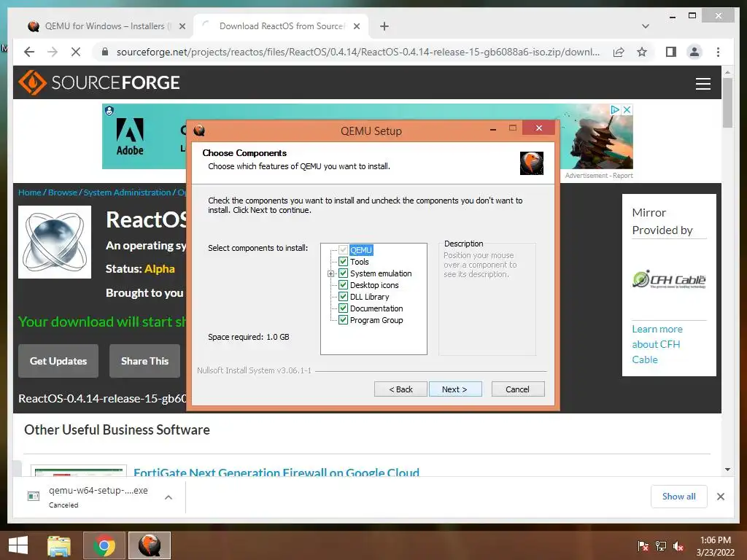Uncheck System emulation component
The image size is (747, 560).
(343, 273)
